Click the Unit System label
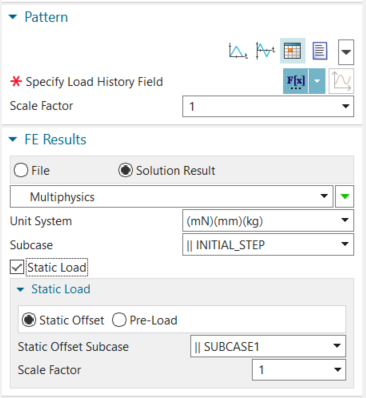Screen dimensions: 366x398 click(x=41, y=221)
